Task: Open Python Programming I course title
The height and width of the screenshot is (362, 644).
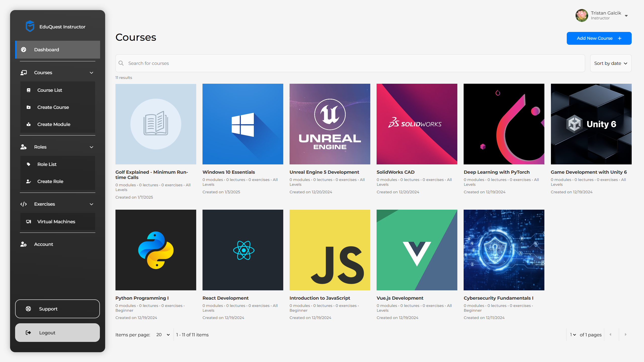Action: pyautogui.click(x=142, y=298)
